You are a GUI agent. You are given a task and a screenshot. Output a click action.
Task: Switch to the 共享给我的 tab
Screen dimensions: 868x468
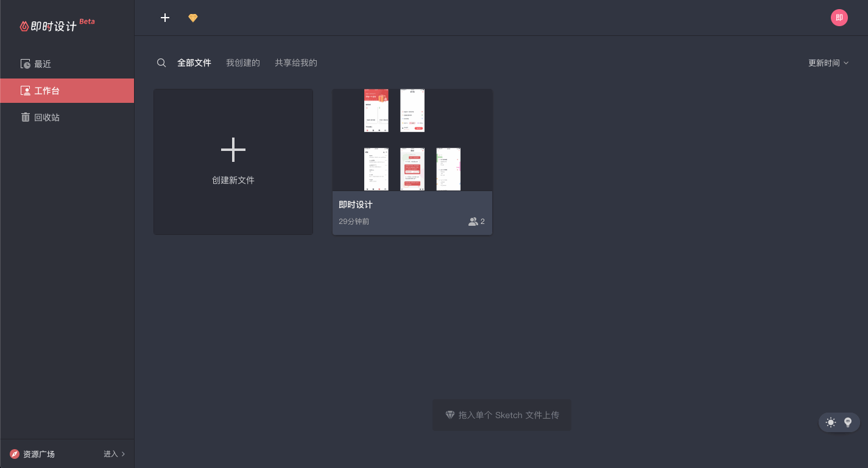click(x=296, y=63)
